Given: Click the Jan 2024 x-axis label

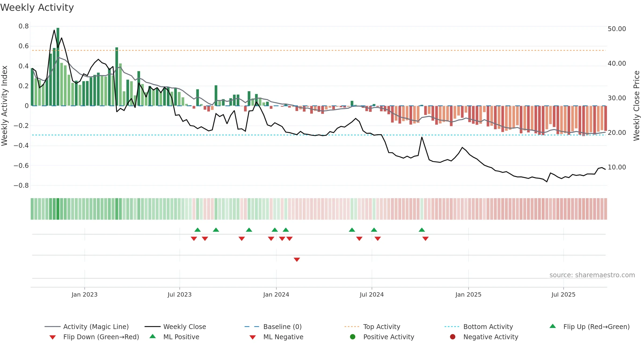Looking at the screenshot, I should coord(276,295).
